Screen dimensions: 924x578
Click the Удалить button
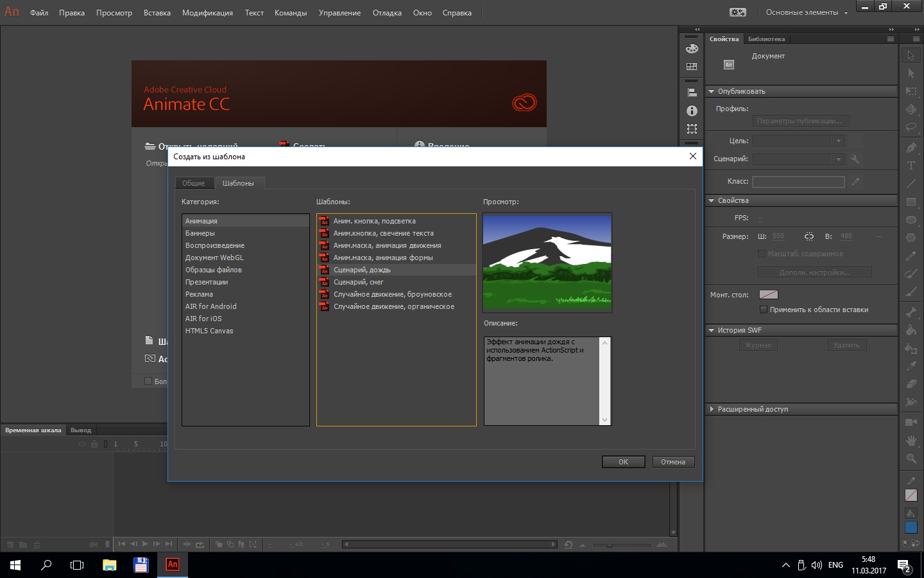(846, 345)
